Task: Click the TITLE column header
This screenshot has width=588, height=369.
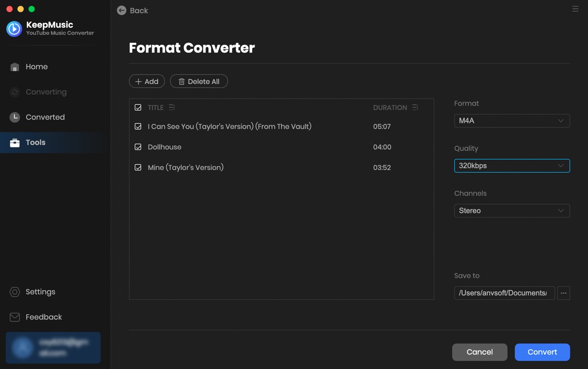Action: click(155, 107)
